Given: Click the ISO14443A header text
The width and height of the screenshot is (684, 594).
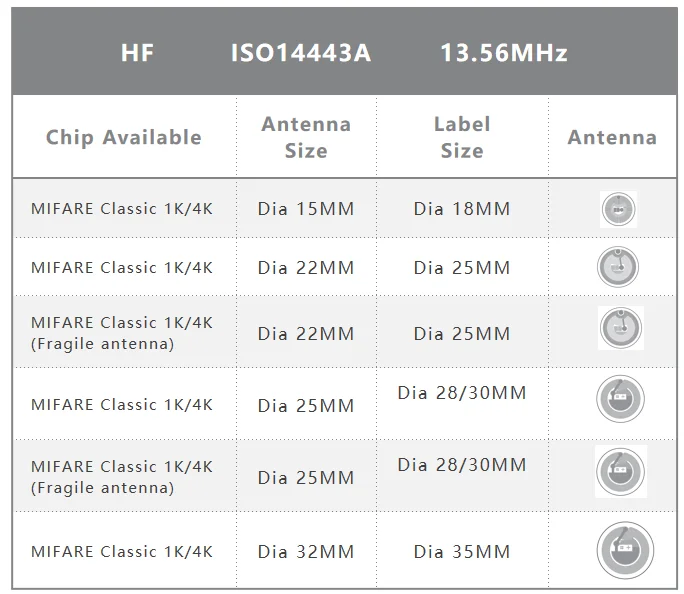Looking at the screenshot, I should [x=301, y=53].
